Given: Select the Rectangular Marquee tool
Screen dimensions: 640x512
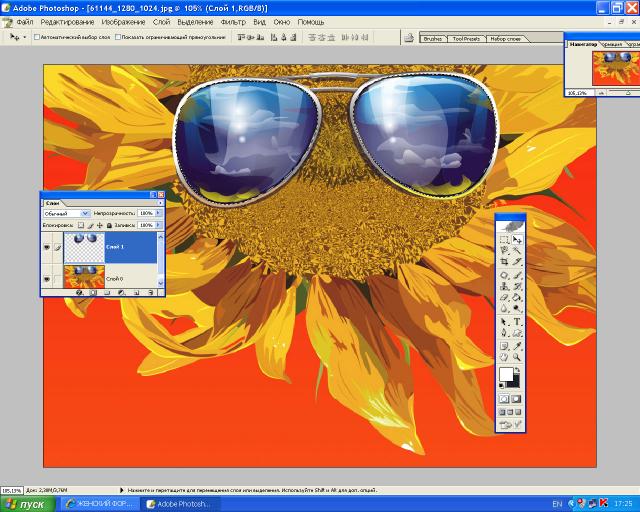Looking at the screenshot, I should pos(504,240).
